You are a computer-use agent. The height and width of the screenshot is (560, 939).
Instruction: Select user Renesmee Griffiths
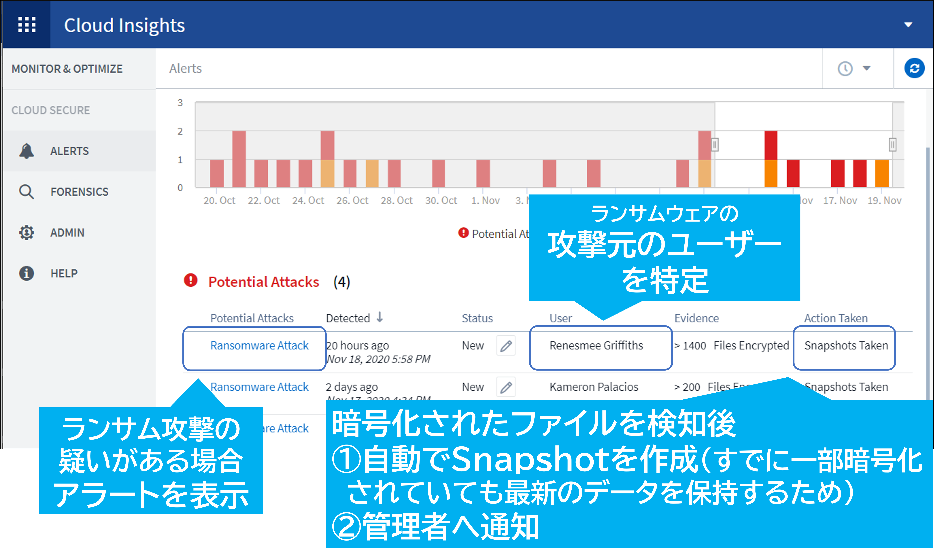[596, 345]
